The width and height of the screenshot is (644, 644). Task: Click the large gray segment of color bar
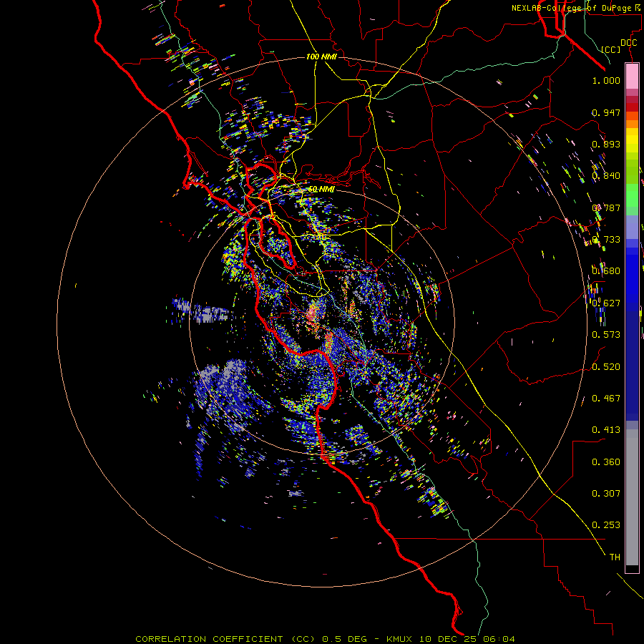coord(632,497)
